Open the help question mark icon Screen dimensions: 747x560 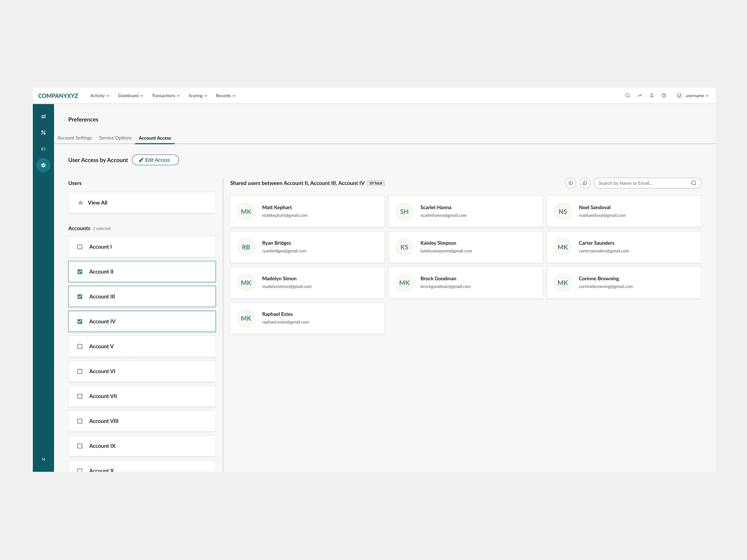point(664,96)
